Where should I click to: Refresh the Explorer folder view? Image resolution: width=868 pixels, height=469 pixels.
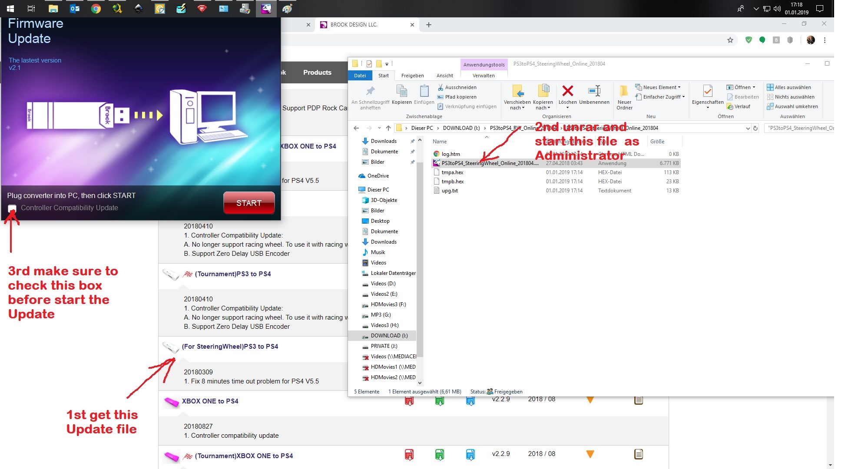(755, 128)
